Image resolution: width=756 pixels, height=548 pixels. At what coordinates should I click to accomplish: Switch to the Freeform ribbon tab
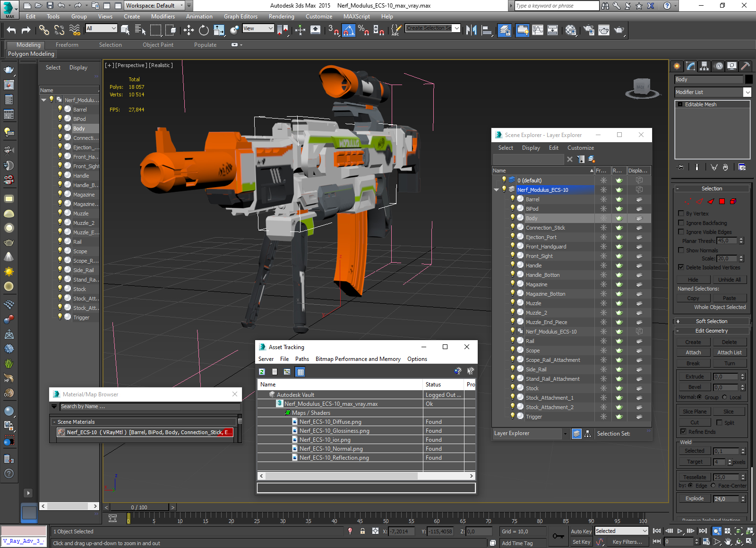(x=67, y=45)
